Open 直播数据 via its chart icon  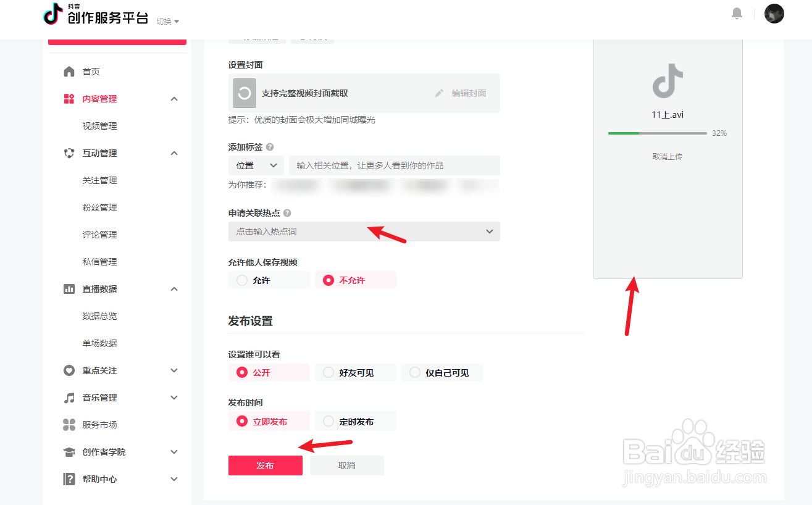pyautogui.click(x=70, y=288)
